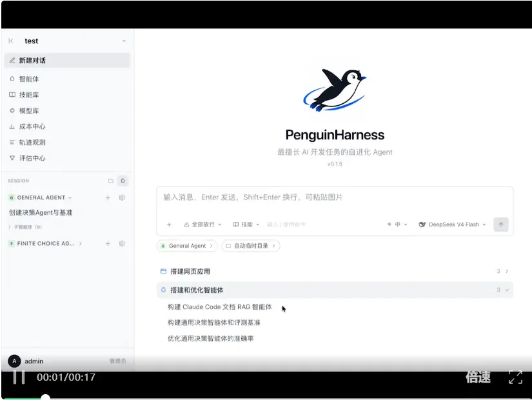Viewport: 532px width, 400px height.
Task: Click the send arrow button
Action: [x=501, y=225]
